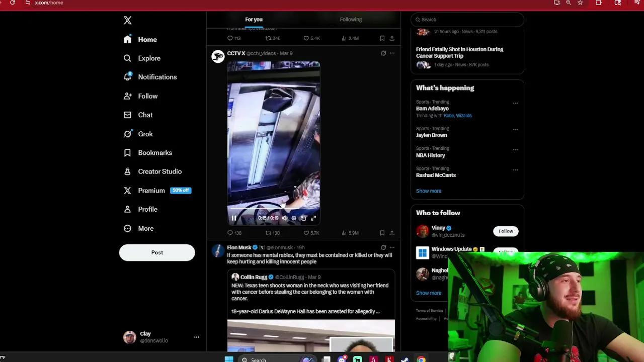Click Show more under What's happening
The width and height of the screenshot is (644, 362).
click(x=429, y=191)
